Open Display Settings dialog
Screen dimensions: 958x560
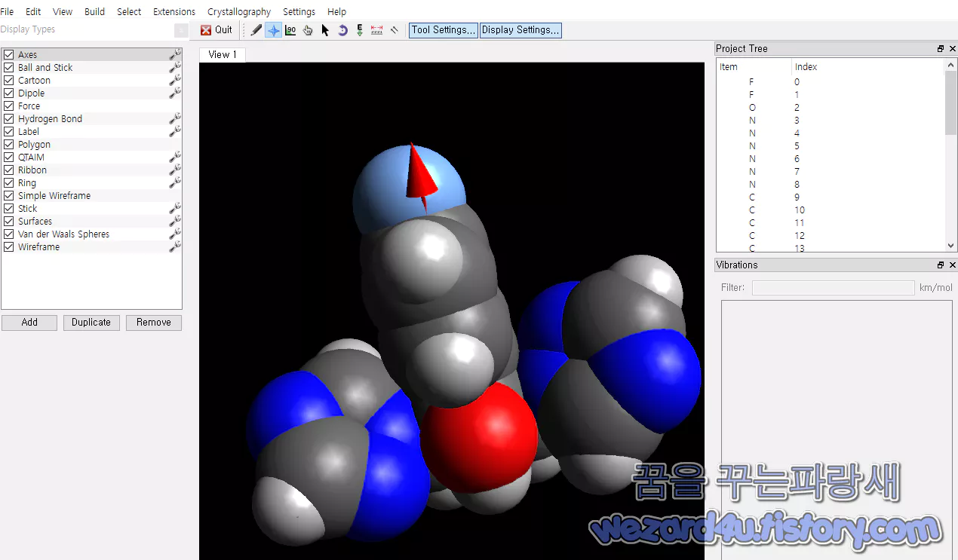[520, 30]
